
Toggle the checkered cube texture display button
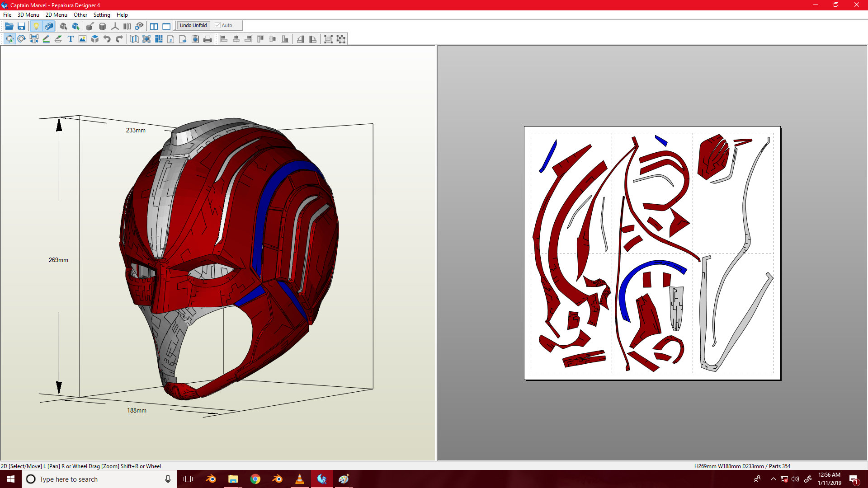click(48, 26)
